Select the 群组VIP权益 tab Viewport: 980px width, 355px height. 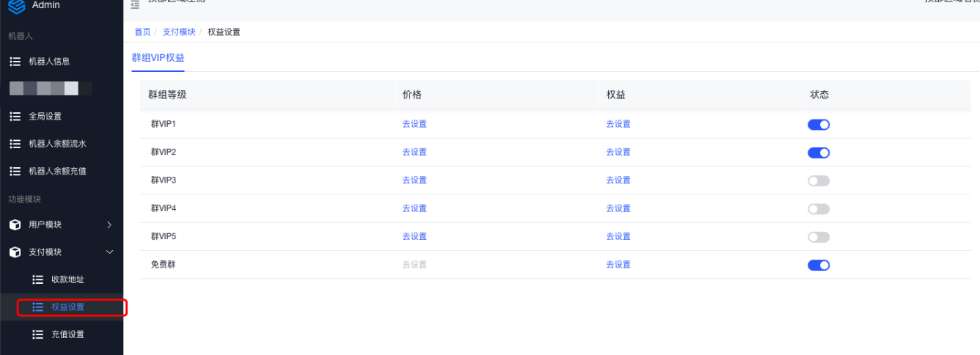point(158,58)
